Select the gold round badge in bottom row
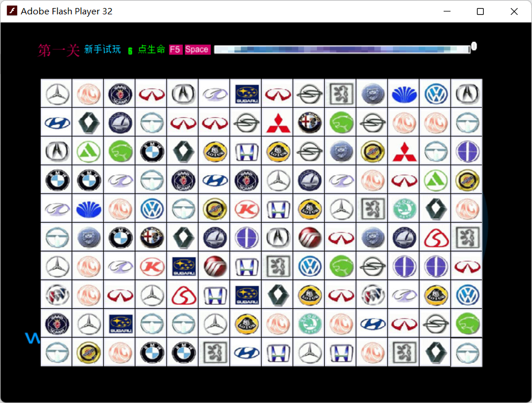The height and width of the screenshot is (403, 532). pos(88,352)
